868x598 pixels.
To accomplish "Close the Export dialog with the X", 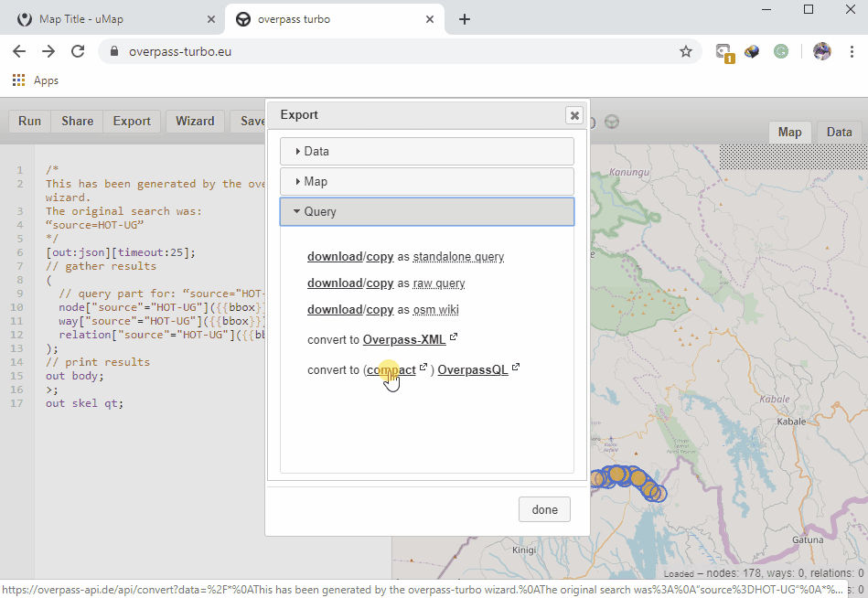I will (x=573, y=115).
